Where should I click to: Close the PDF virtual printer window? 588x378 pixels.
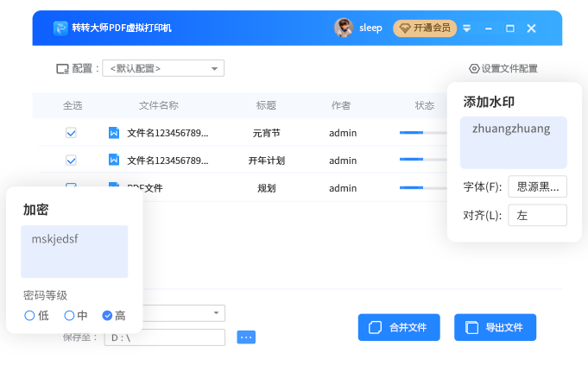(x=531, y=28)
